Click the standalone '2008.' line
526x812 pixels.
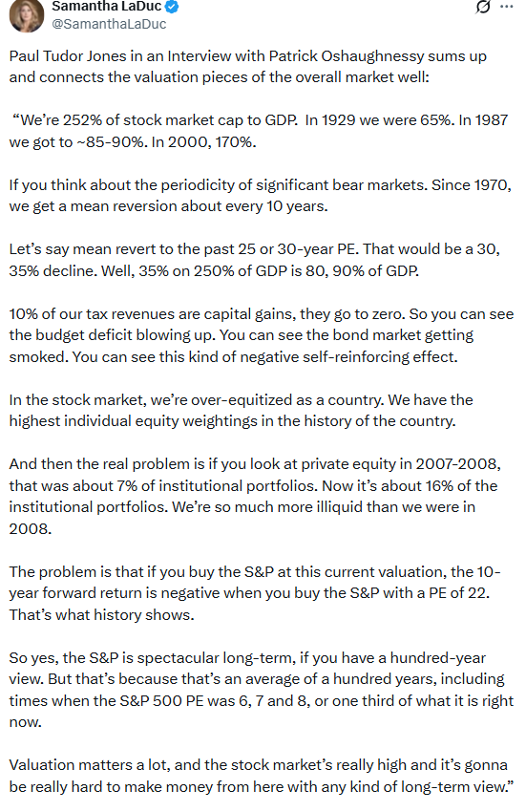[30, 529]
